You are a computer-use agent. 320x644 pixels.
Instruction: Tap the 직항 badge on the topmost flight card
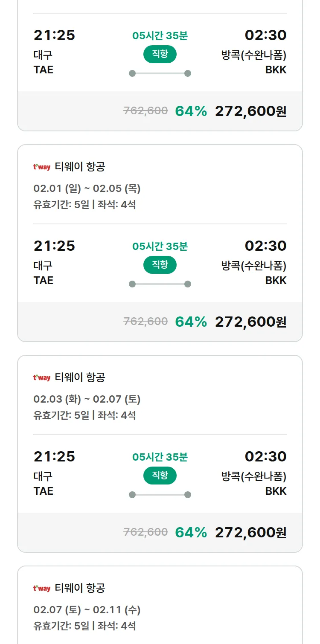[160, 55]
